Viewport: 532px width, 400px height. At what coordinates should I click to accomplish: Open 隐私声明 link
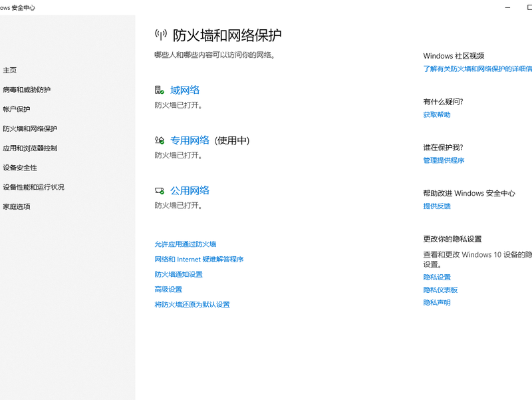coord(437,303)
